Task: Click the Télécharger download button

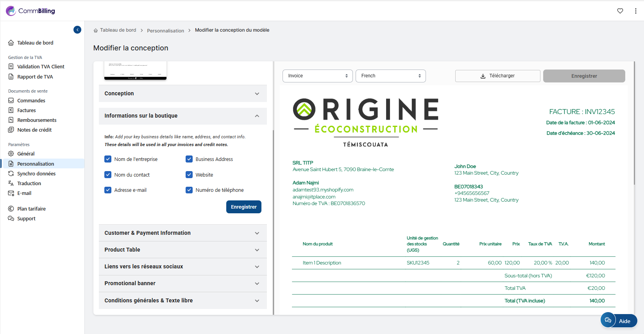Action: [x=497, y=76]
